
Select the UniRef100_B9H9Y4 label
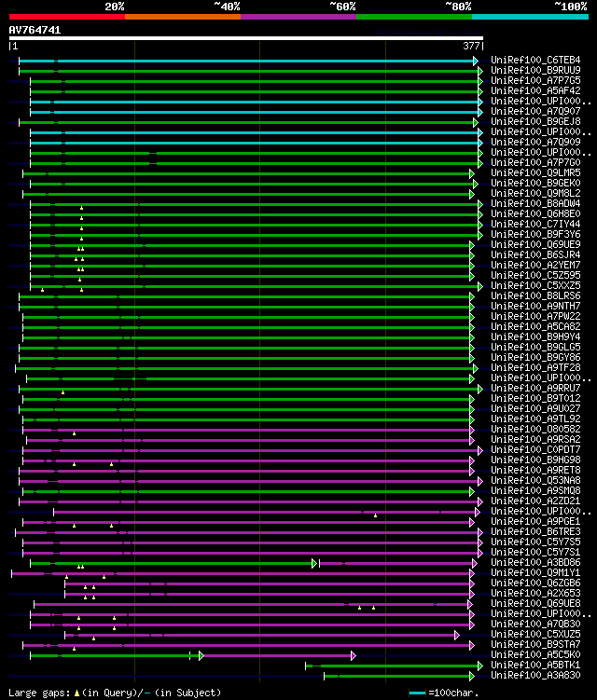[x=535, y=337]
